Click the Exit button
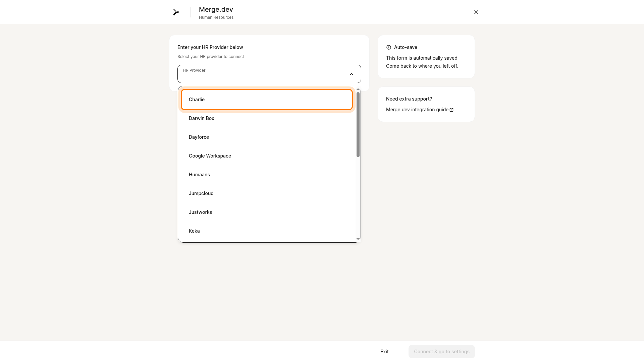This screenshot has height=362, width=644. 384,352
